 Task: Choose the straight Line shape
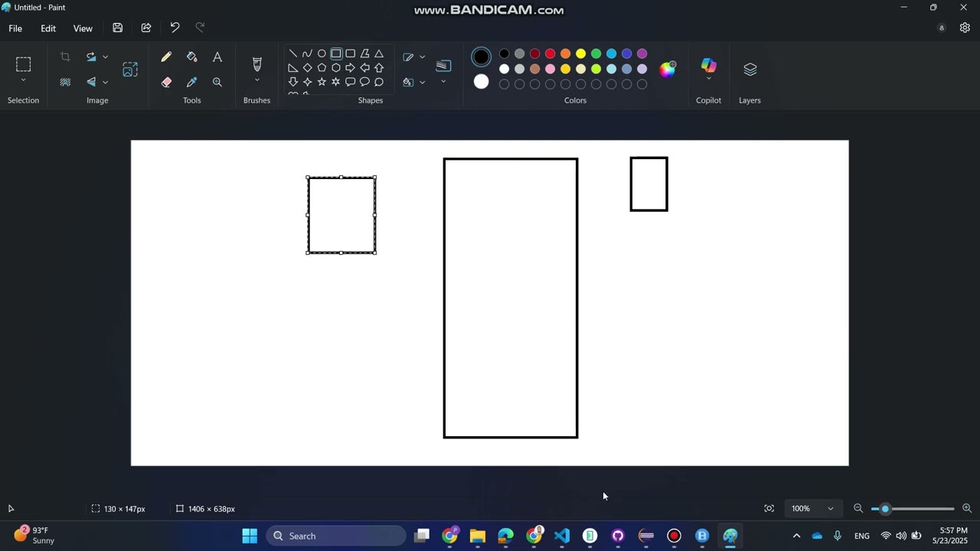[292, 54]
